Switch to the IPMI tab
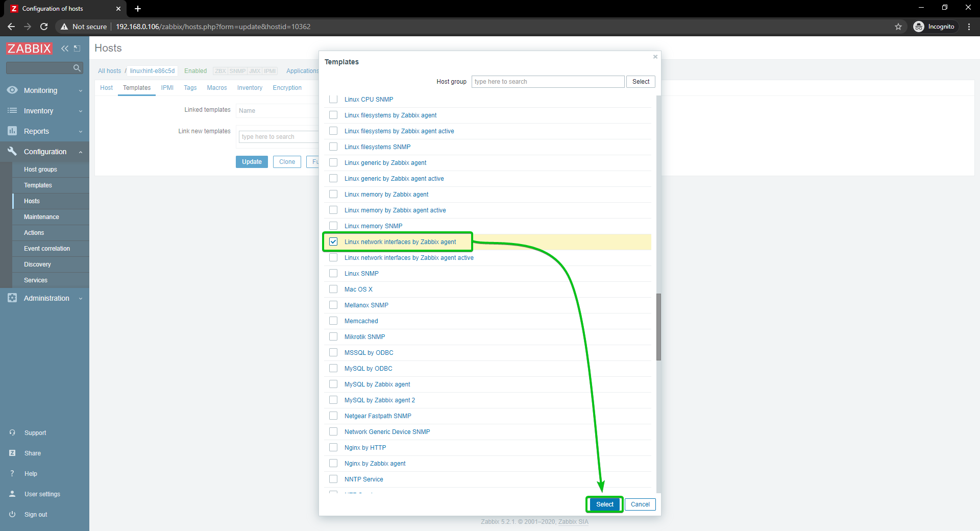This screenshot has width=980, height=531. [x=167, y=88]
